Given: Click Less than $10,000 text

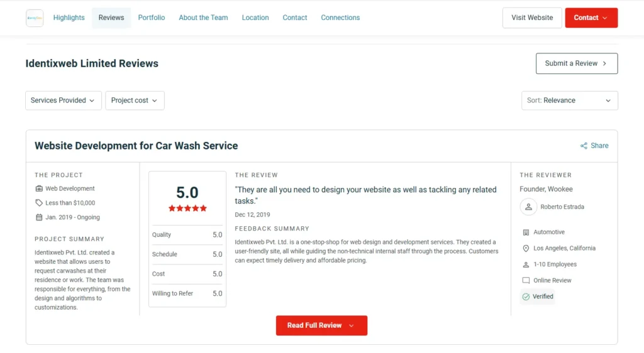Looking at the screenshot, I should pos(70,203).
